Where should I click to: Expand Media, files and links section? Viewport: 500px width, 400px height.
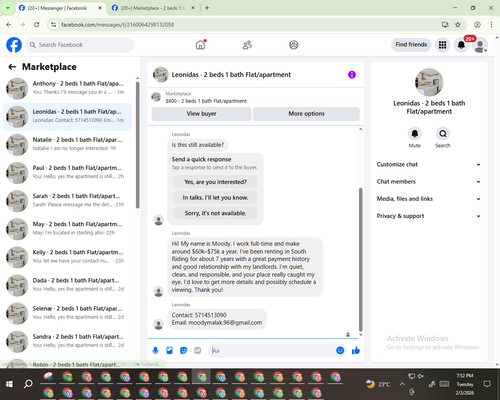point(429,199)
